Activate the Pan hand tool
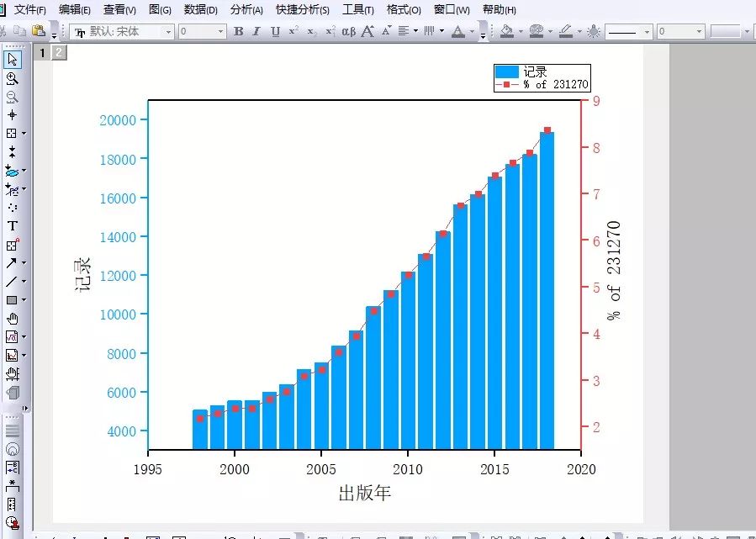Viewport: 756px width, 539px height. click(12, 319)
